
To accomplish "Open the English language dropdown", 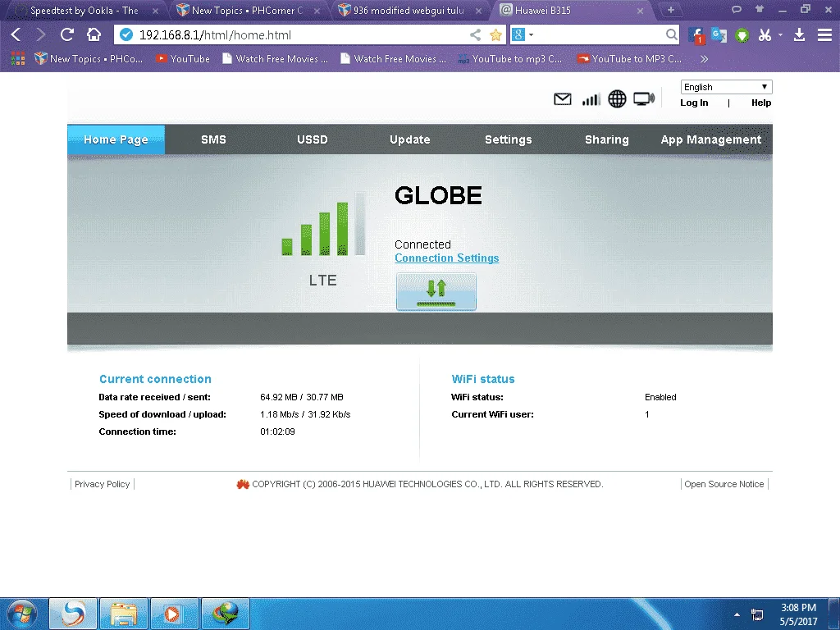I will tap(726, 87).
